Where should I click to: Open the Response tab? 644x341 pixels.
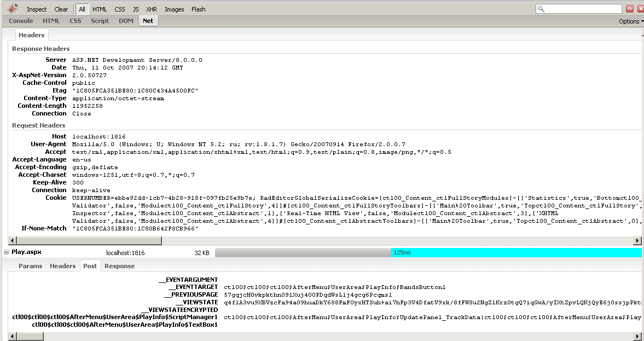119,266
